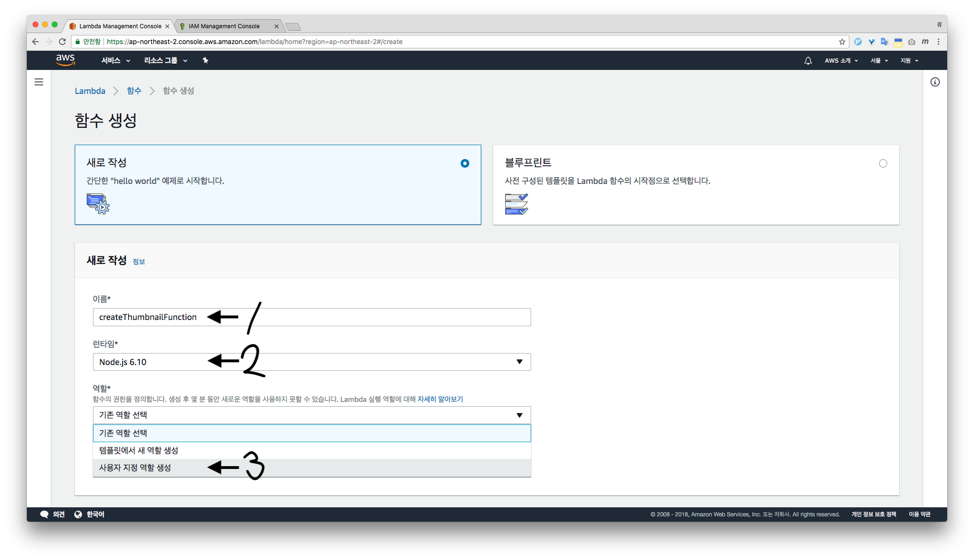Viewport: 974px width, 560px height.
Task: Click the 자세히 알아보기 link
Action: pyautogui.click(x=440, y=399)
